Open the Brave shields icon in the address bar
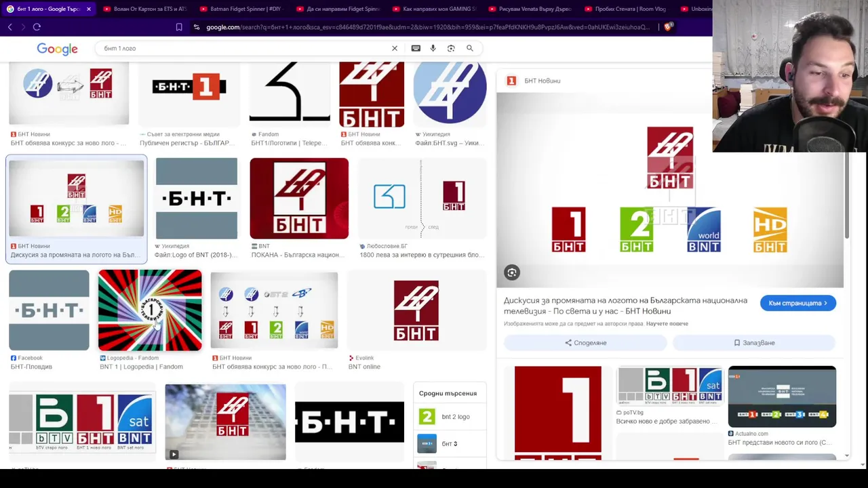This screenshot has width=868, height=488. [x=669, y=27]
